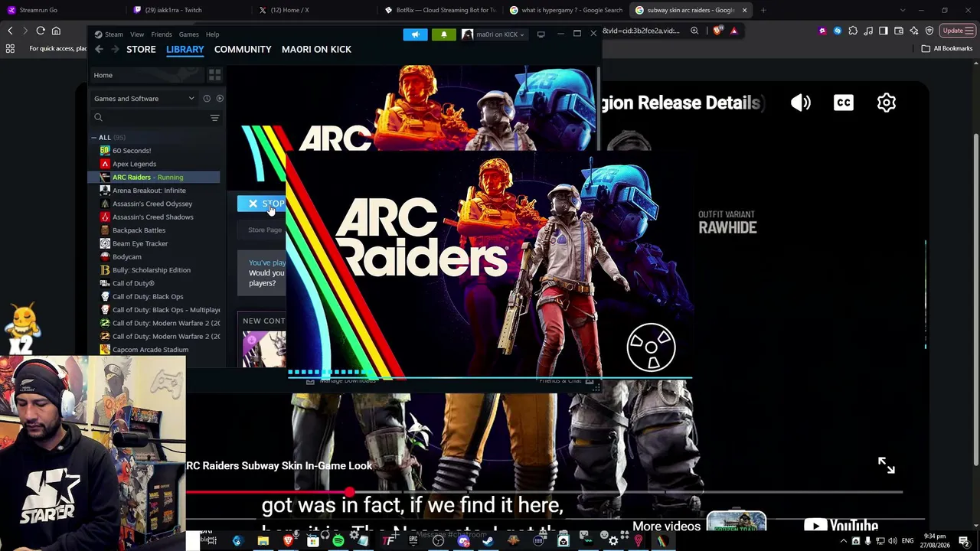Switch Steam library to grid collections view

214,75
